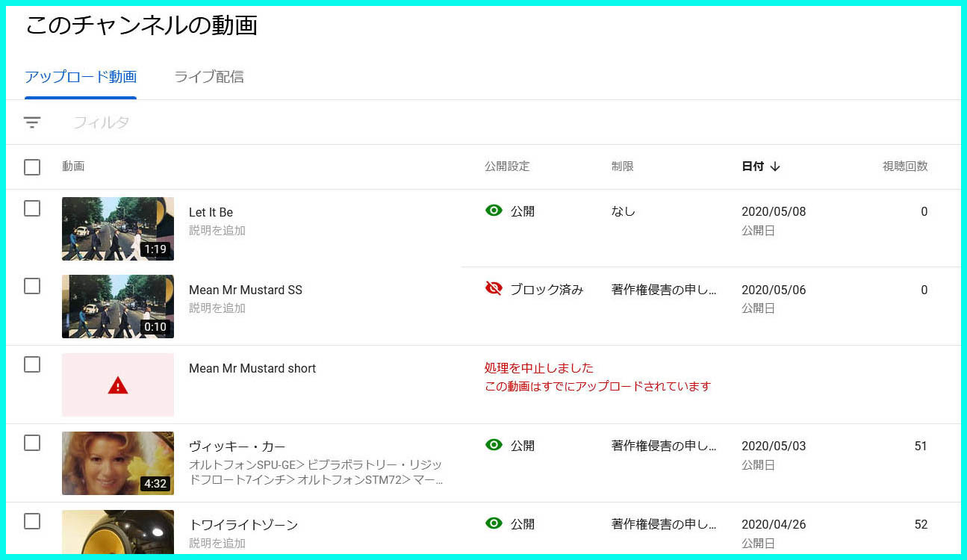Click the Mean Mr Mustard short title
The image size is (967, 560).
click(x=252, y=368)
